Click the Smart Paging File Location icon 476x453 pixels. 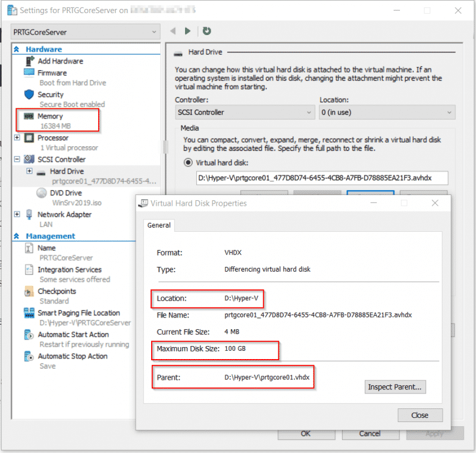pos(29,313)
